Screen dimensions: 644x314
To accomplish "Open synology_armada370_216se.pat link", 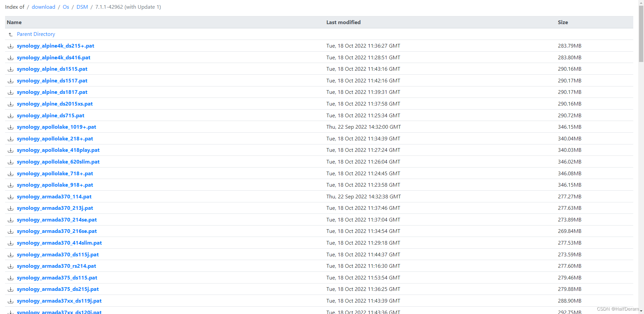I will pos(57,231).
